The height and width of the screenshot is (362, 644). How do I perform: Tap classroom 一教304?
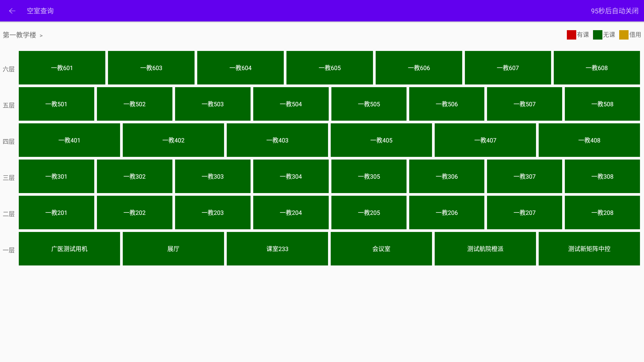click(x=291, y=176)
